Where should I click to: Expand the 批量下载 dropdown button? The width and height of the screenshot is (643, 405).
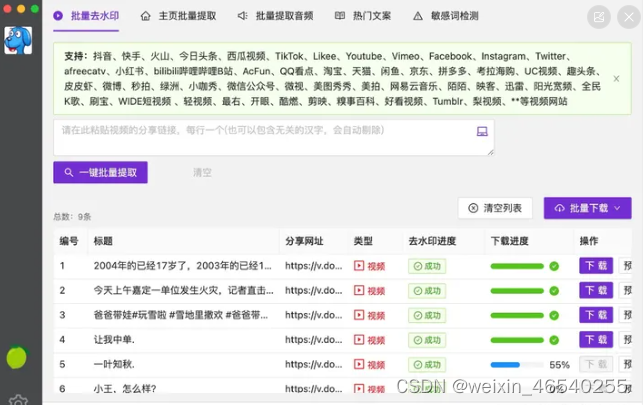[x=587, y=208]
